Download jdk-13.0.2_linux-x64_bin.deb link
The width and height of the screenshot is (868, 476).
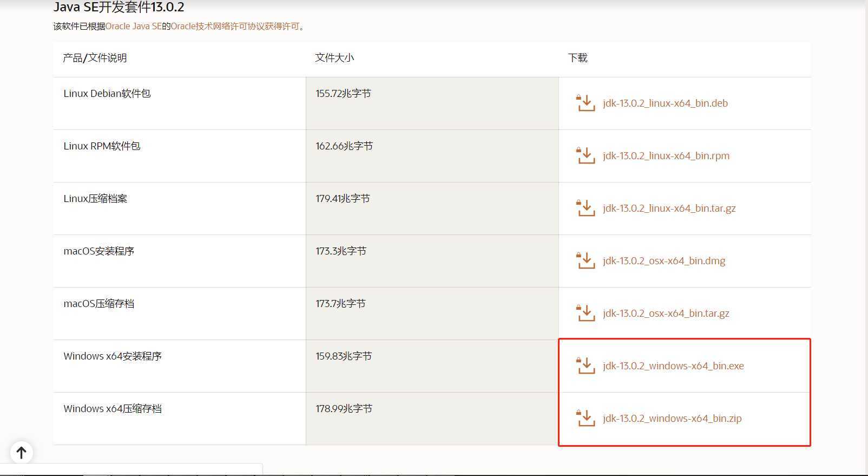[665, 103]
